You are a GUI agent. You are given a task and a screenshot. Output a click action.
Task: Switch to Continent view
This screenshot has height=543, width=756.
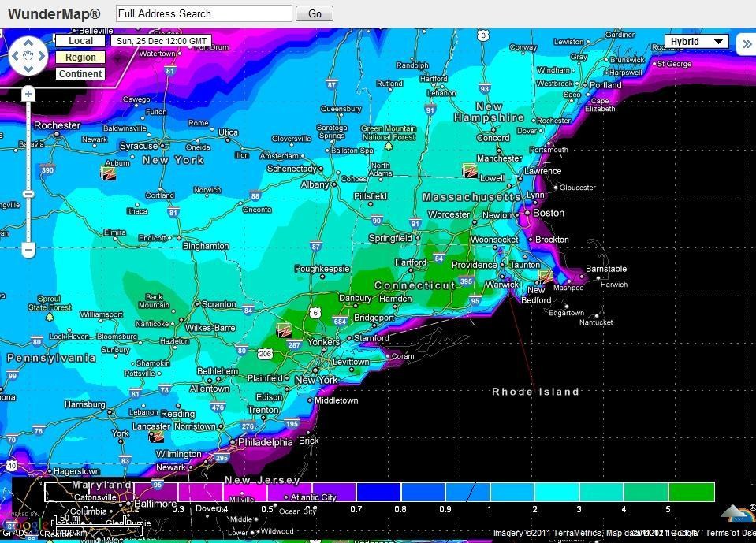80,74
